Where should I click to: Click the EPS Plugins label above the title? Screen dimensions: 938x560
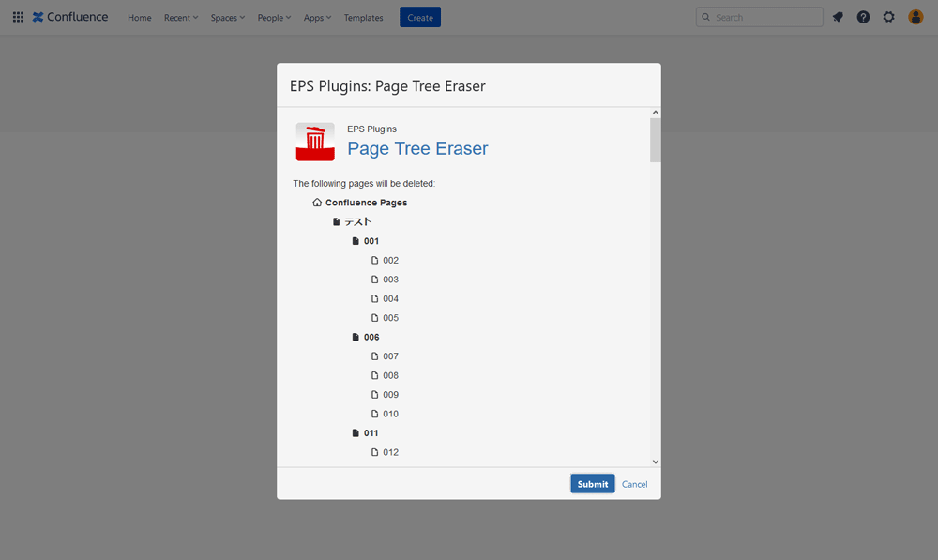tap(371, 129)
